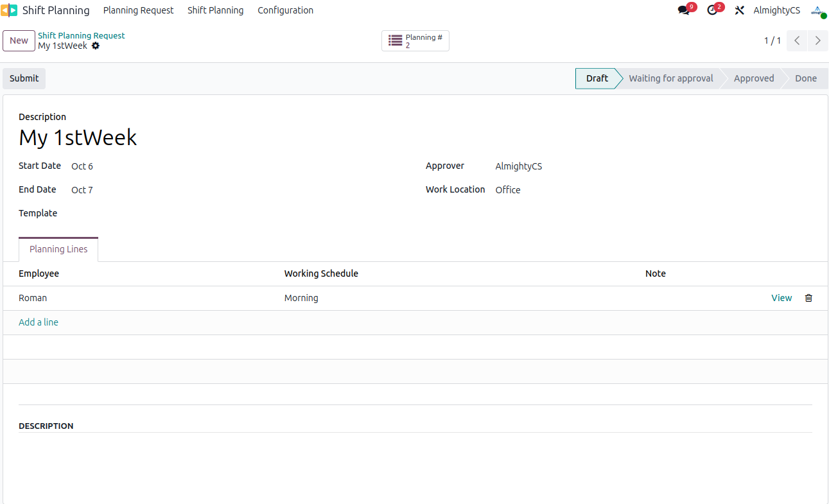This screenshot has height=504, width=829.
Task: Open the Planning # smart button
Action: point(415,41)
